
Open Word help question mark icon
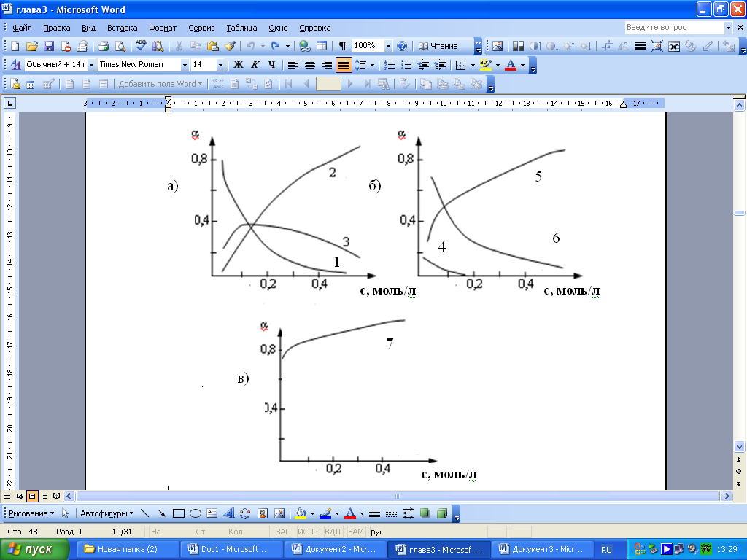(402, 46)
